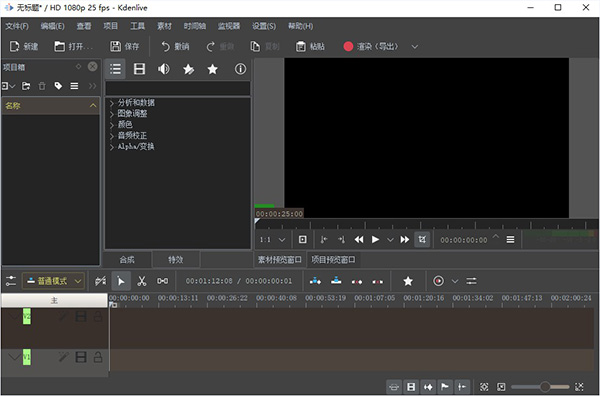Toggle lock on V1 track

pos(98,357)
